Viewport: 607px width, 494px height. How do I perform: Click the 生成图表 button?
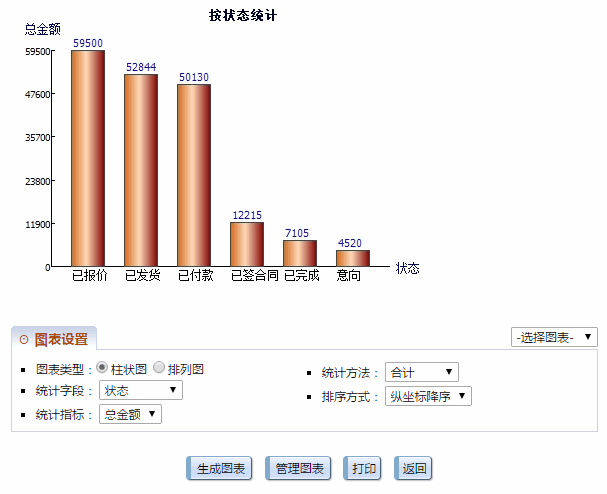[219, 469]
